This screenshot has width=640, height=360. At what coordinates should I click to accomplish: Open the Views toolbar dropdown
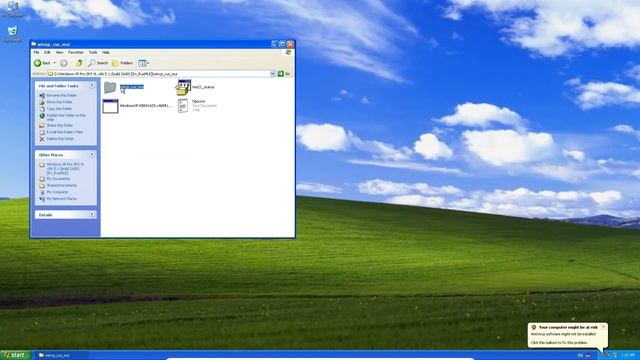[x=144, y=63]
